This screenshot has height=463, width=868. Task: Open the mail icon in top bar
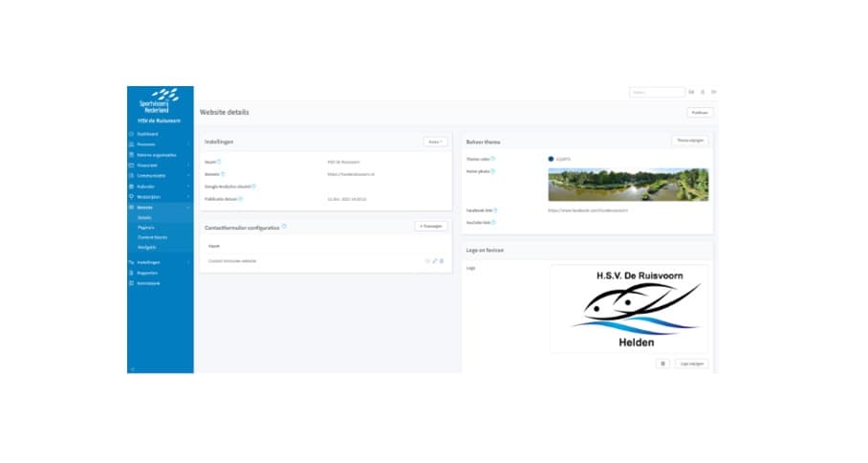click(x=691, y=92)
